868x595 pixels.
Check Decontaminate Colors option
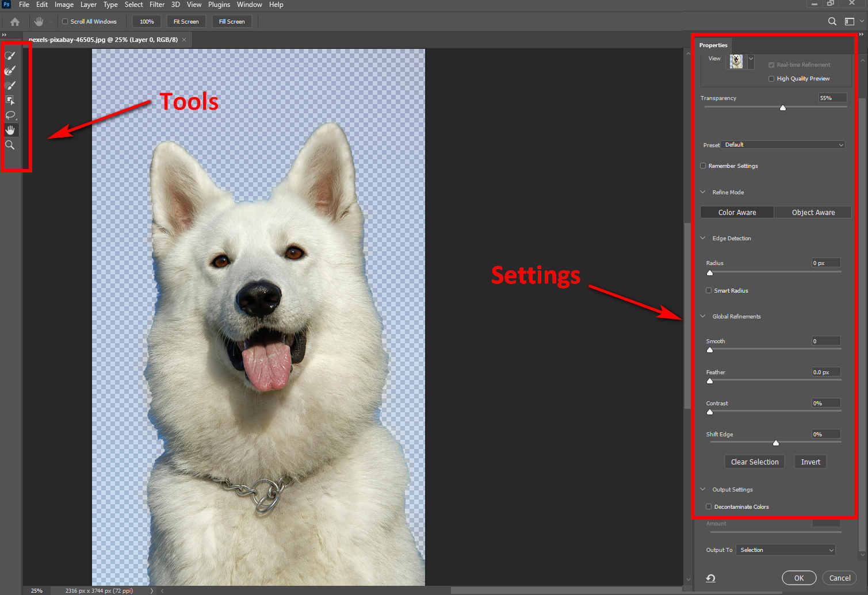click(x=709, y=506)
